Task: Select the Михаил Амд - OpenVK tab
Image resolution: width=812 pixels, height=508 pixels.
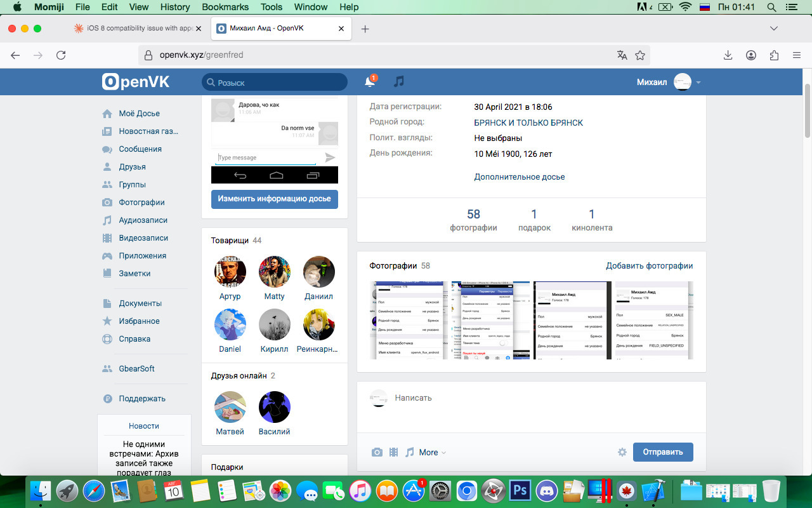Action: click(x=280, y=29)
